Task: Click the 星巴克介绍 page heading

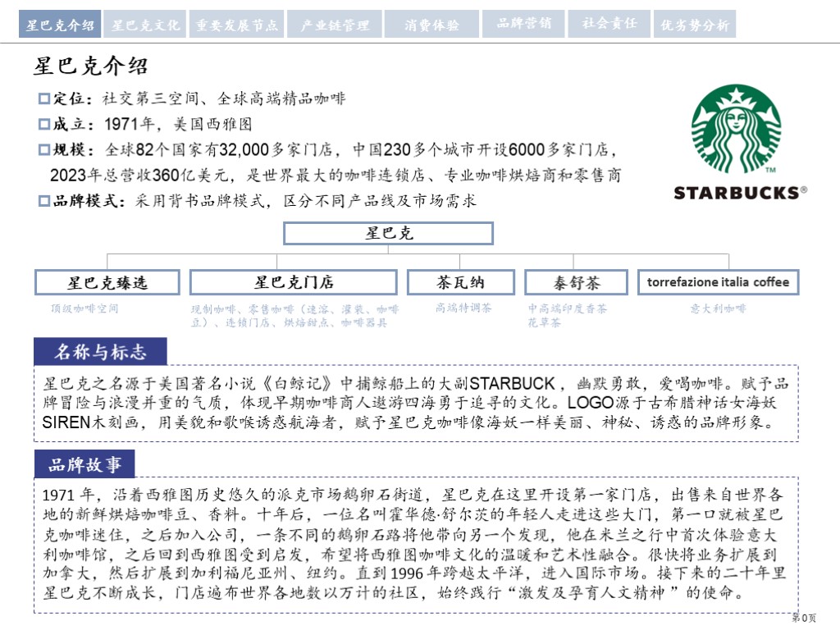Action: point(90,66)
